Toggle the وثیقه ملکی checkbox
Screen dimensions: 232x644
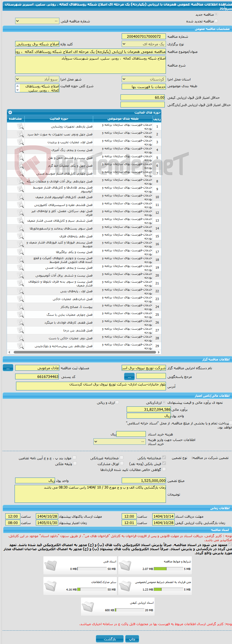[75, 463]
